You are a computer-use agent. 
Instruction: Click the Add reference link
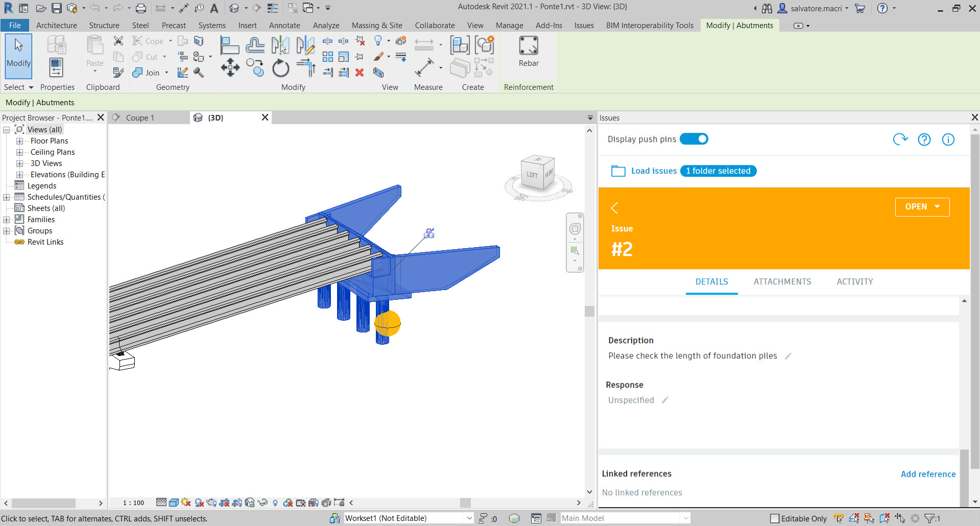click(928, 474)
